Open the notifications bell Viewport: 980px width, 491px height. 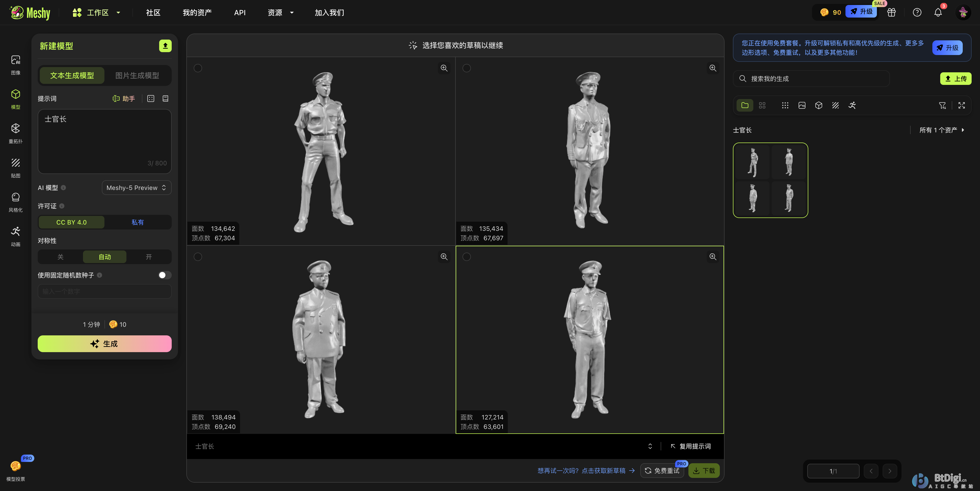click(938, 12)
